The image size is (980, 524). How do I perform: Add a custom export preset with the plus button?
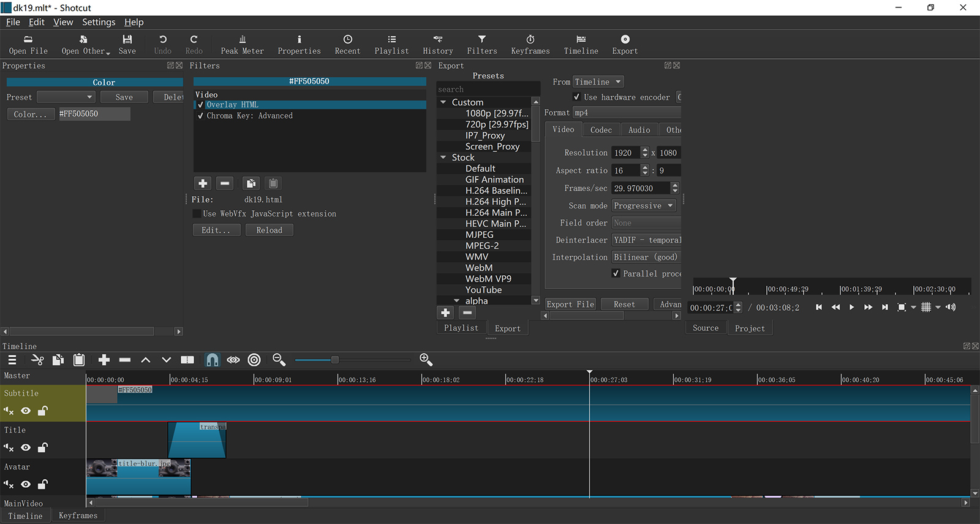point(445,313)
